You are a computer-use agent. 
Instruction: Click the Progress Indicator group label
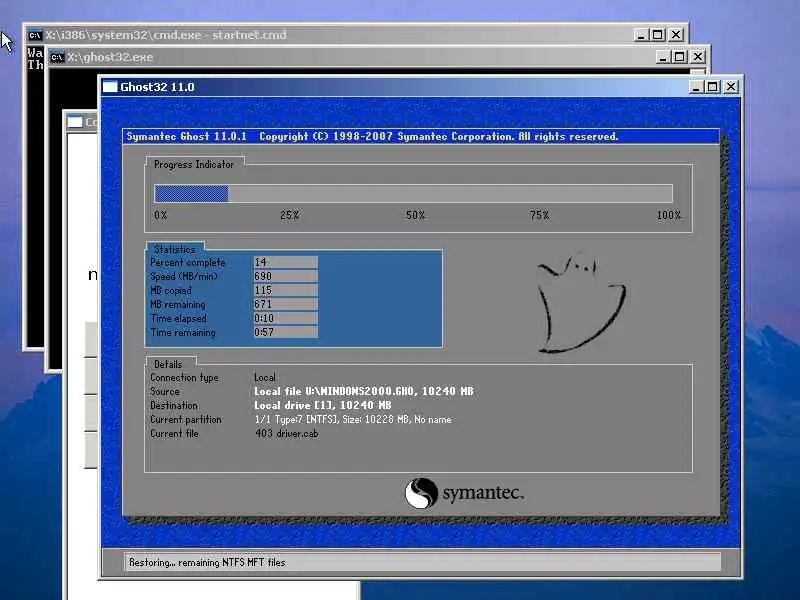pyautogui.click(x=194, y=164)
